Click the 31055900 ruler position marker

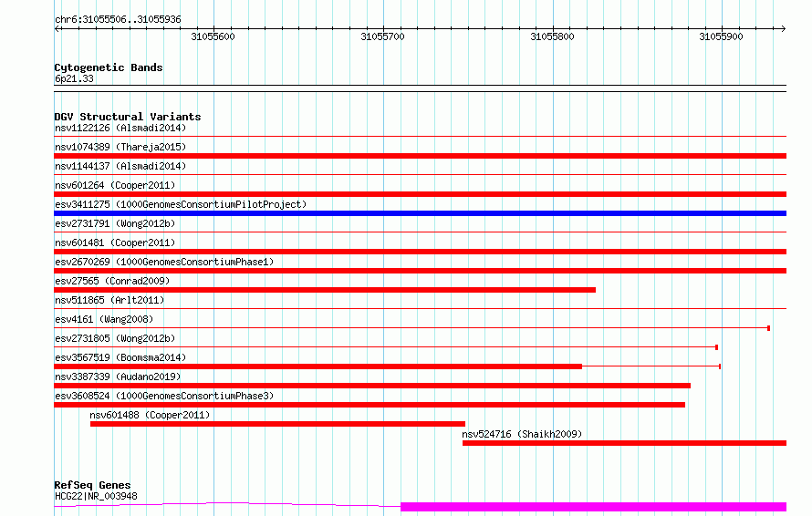pyautogui.click(x=721, y=36)
